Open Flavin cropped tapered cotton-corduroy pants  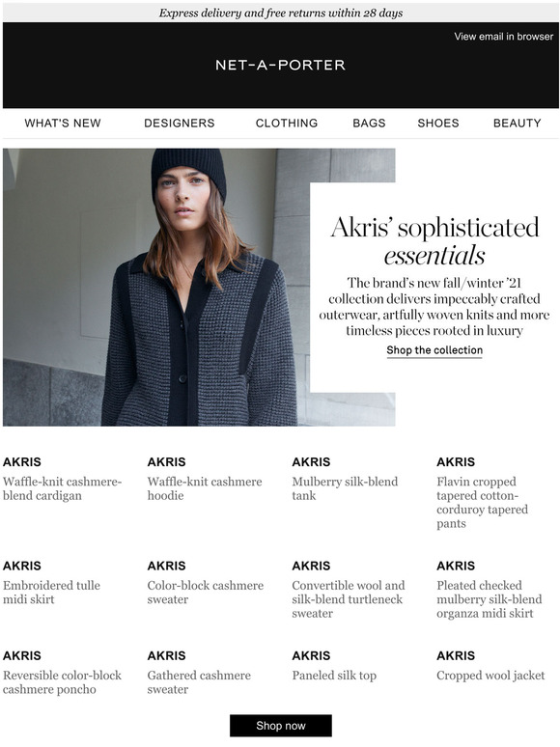[483, 502]
